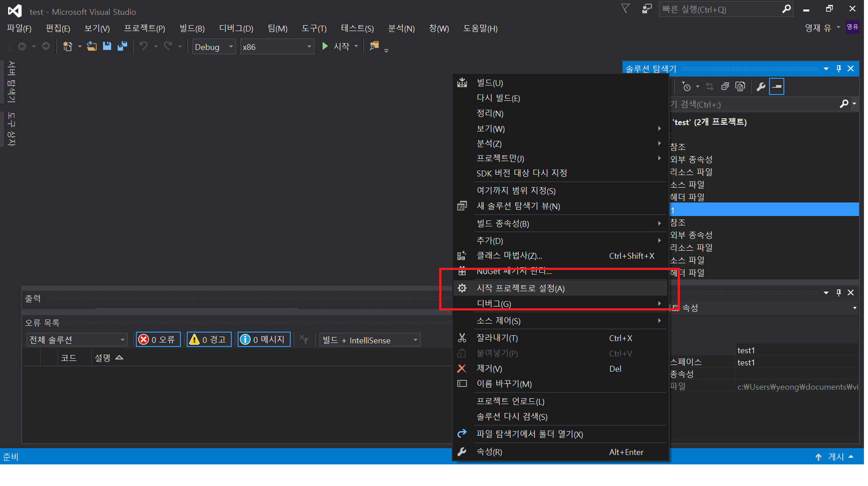The image size is (868, 486).
Task: Choose 속성(R) at context menu bottom
Action: click(489, 452)
